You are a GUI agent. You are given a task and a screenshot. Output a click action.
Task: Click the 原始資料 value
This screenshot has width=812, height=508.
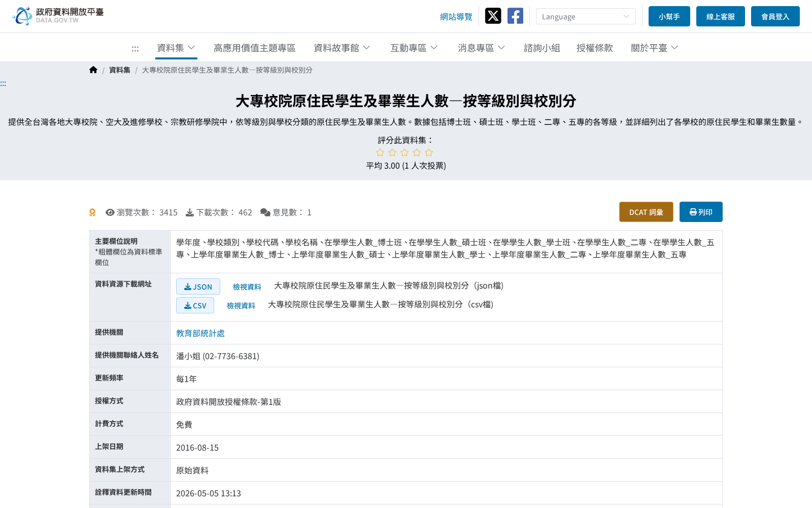point(192,470)
